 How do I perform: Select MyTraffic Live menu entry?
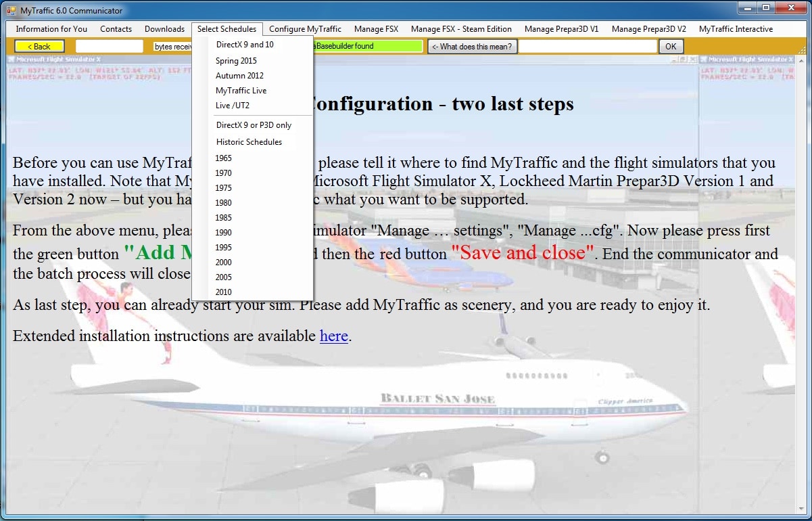tap(241, 91)
